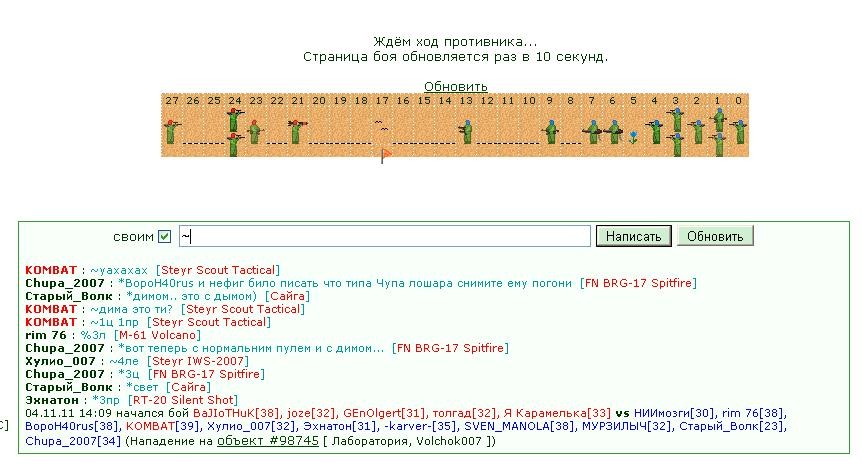This screenshot has width=862, height=473.
Task: Open player Хулио_007[32] in battle log
Action: [251, 426]
